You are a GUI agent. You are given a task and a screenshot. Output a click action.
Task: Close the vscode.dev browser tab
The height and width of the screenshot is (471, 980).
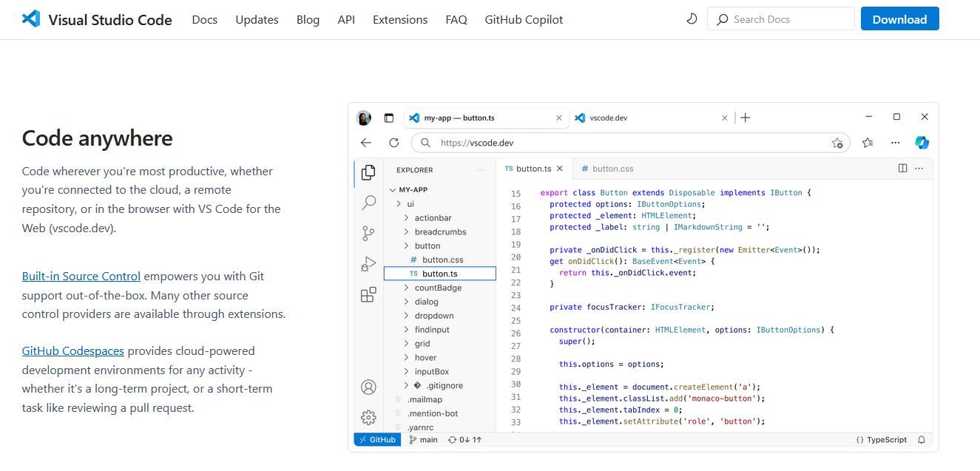pyautogui.click(x=724, y=118)
